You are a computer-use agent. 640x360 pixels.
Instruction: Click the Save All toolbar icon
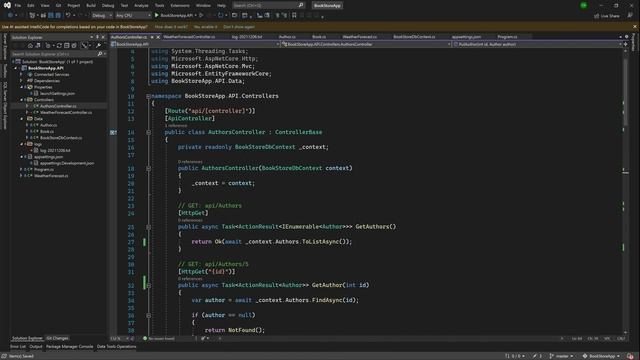pyautogui.click(x=58, y=15)
